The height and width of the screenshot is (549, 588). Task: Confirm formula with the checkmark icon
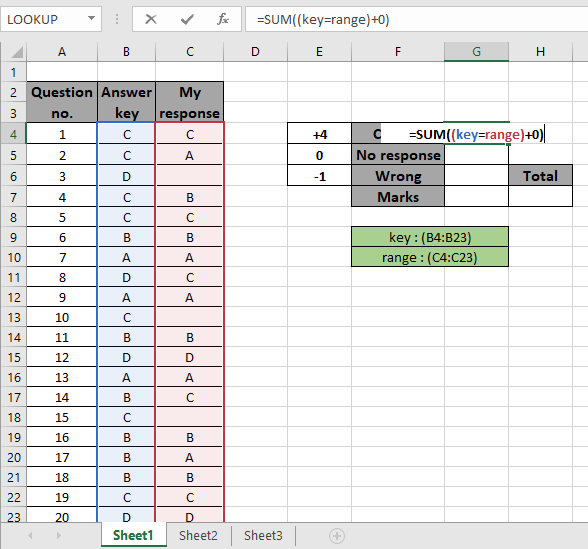(x=187, y=19)
